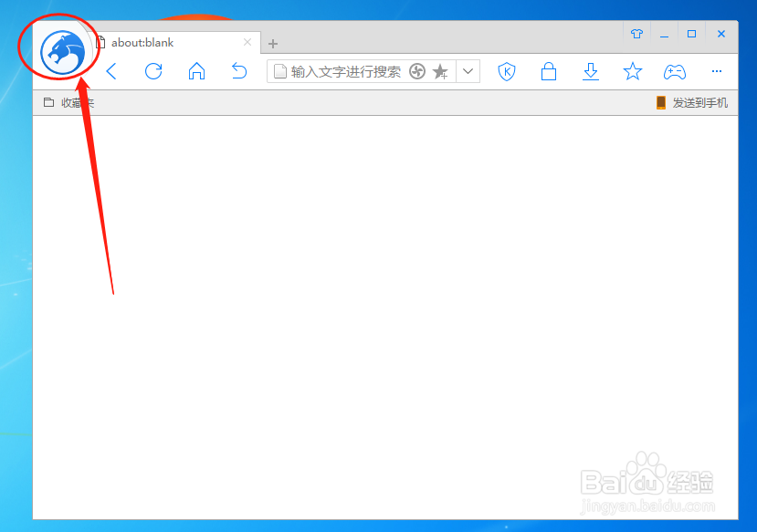The image size is (757, 532).
Task: Open the three-dot more menu
Action: (717, 71)
